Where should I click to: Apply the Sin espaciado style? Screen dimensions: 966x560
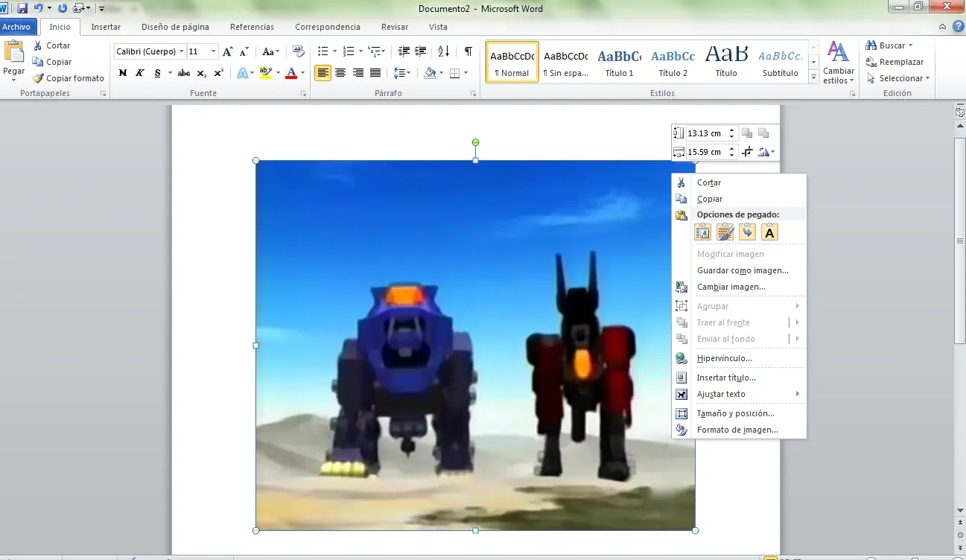click(x=566, y=62)
